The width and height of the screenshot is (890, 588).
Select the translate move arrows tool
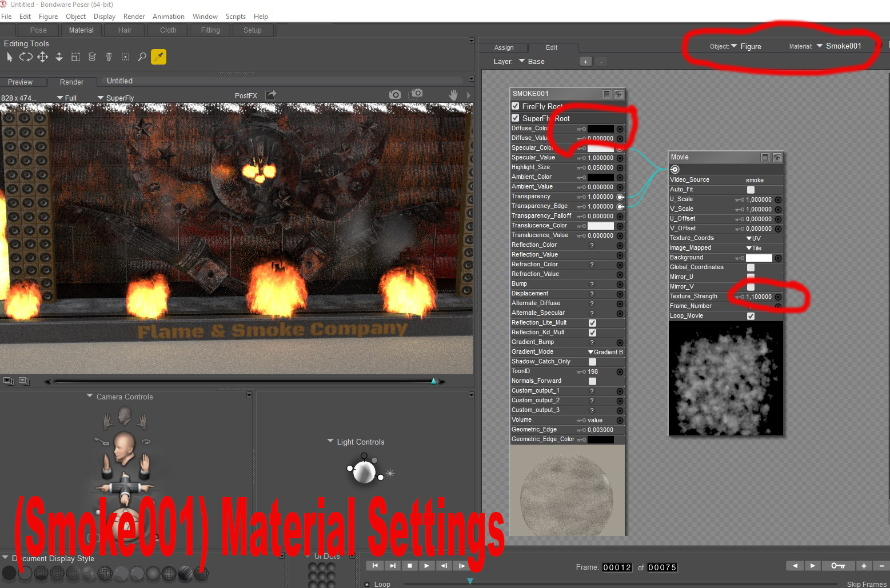pos(42,57)
